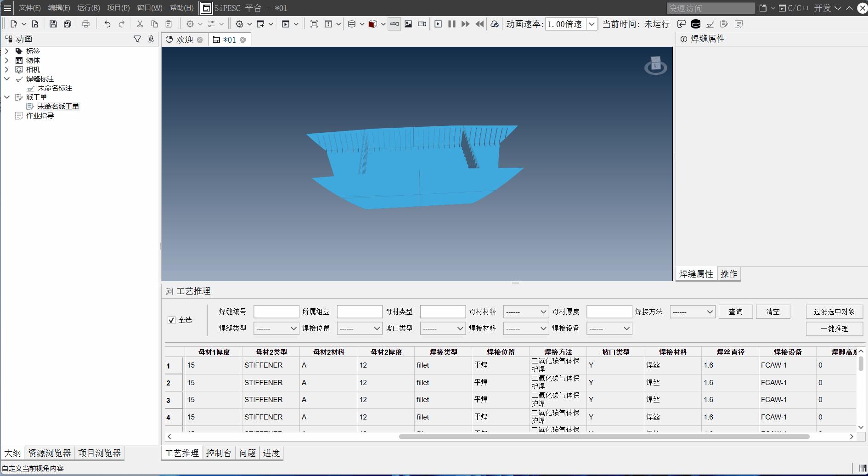Open the 焊缝类型 dropdown filter
Screen dimensions: 868x476
(x=276, y=329)
